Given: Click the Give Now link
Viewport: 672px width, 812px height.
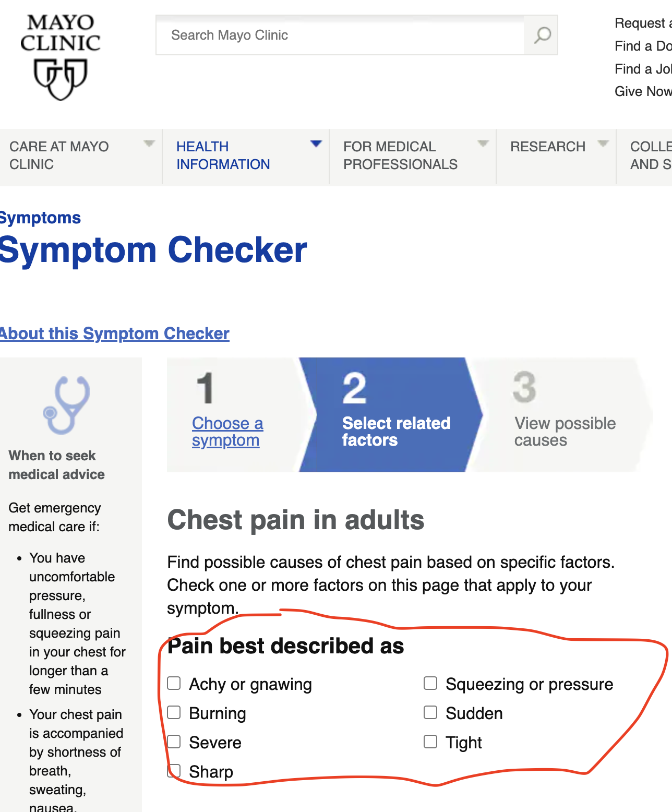Looking at the screenshot, I should (643, 91).
